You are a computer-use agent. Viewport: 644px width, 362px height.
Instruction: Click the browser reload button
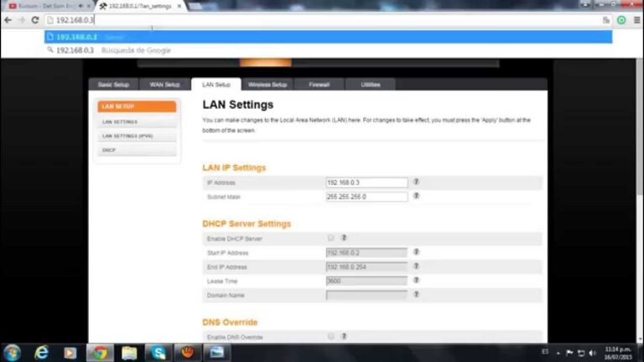click(x=35, y=19)
